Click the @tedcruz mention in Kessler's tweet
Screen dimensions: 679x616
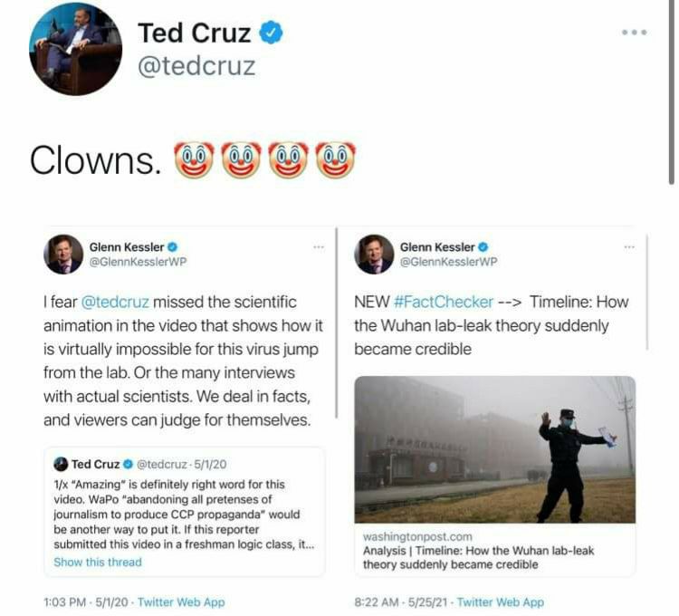click(116, 302)
